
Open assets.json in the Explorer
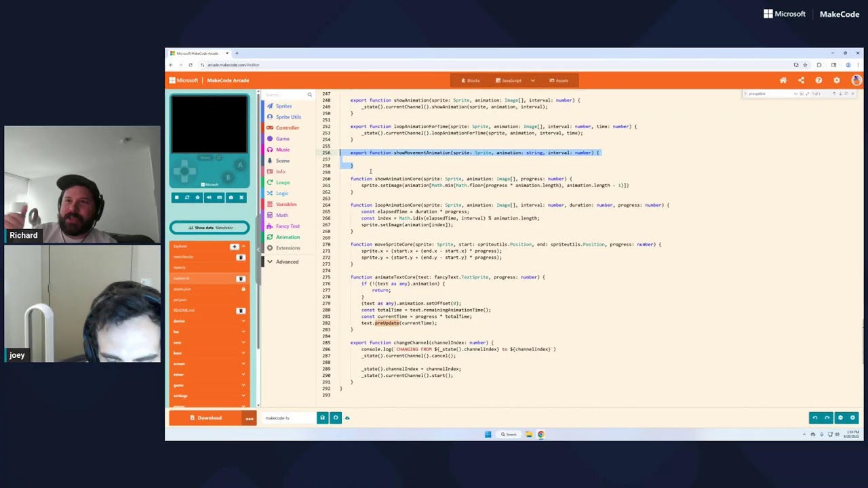tap(210, 289)
